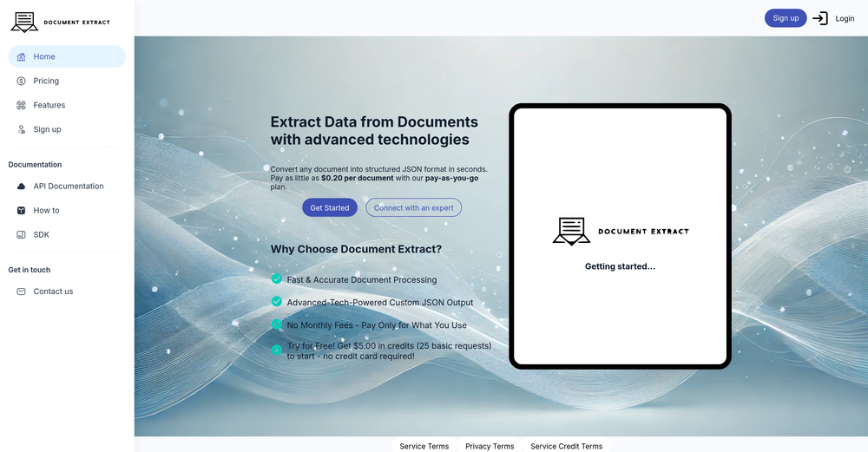Click the SDK panel icon
Image resolution: width=868 pixels, height=452 pixels.
pos(21,235)
